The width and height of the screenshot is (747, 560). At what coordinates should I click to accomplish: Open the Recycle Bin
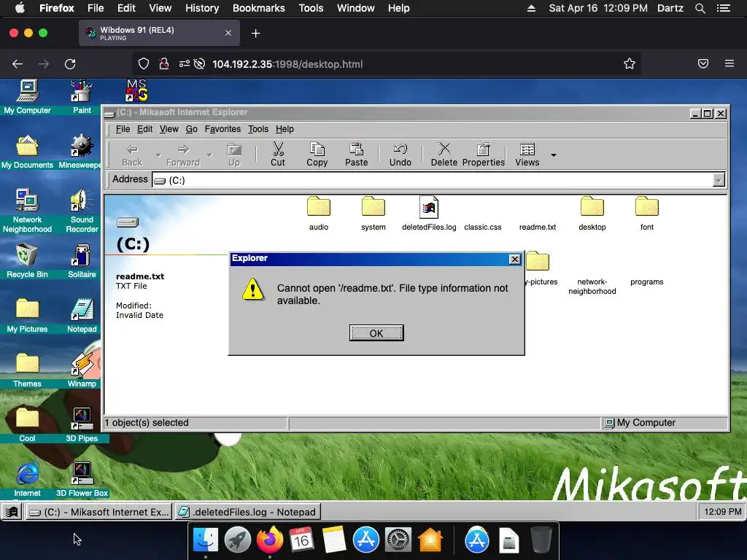[27, 260]
